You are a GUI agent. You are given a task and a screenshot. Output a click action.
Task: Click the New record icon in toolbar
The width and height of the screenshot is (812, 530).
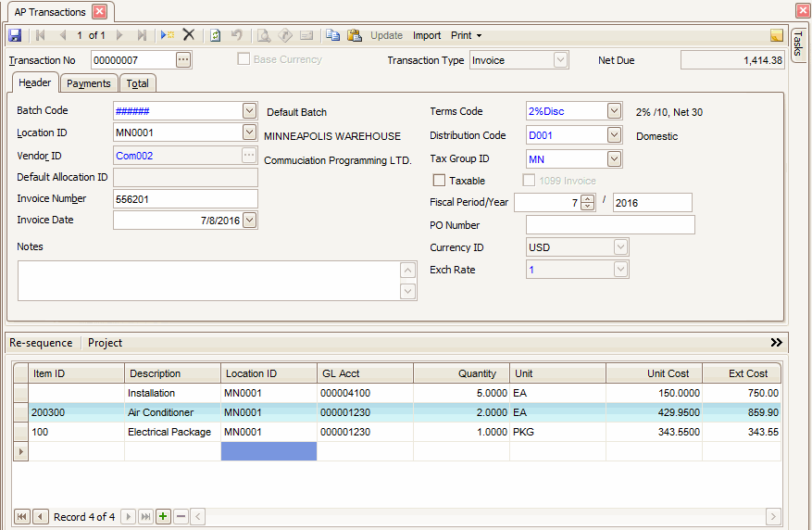tap(167, 35)
